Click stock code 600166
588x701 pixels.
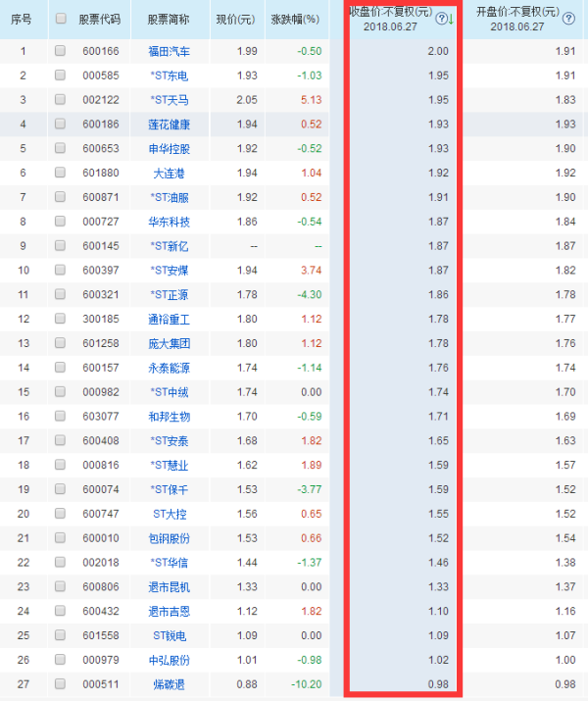pos(101,51)
